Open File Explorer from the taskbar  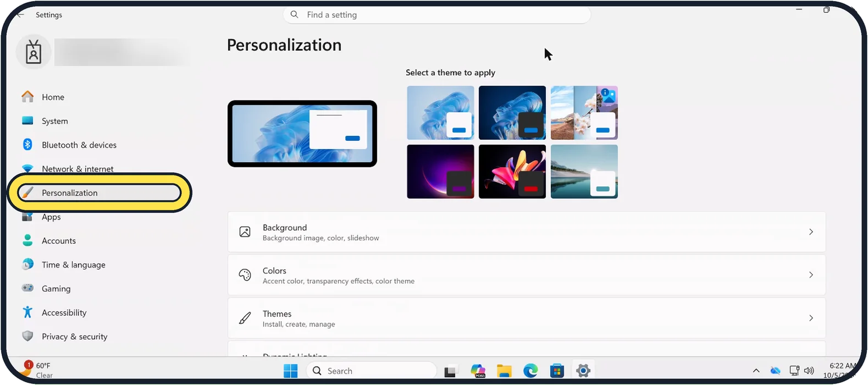tap(504, 371)
